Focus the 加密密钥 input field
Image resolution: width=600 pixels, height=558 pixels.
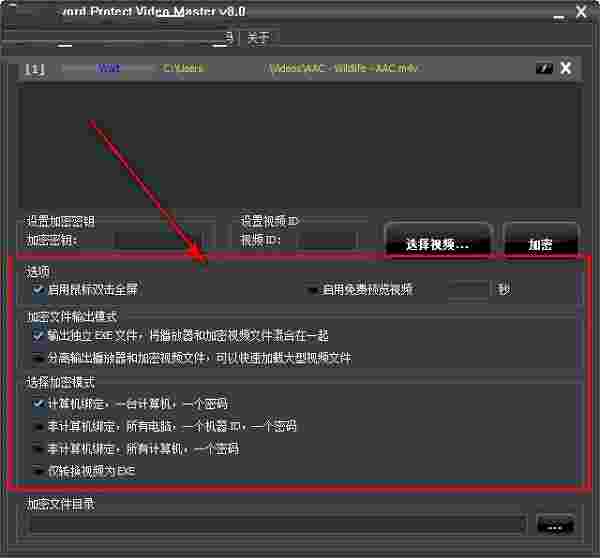160,240
